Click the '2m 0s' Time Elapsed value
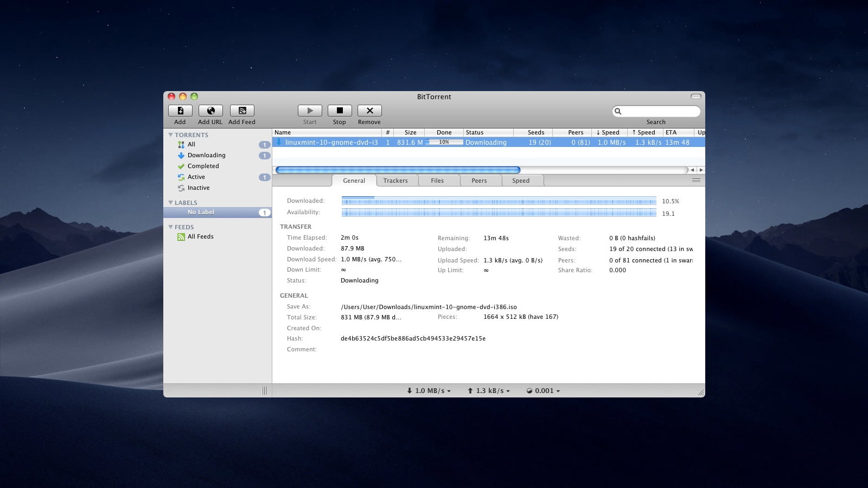This screenshot has width=868, height=488. pyautogui.click(x=349, y=237)
